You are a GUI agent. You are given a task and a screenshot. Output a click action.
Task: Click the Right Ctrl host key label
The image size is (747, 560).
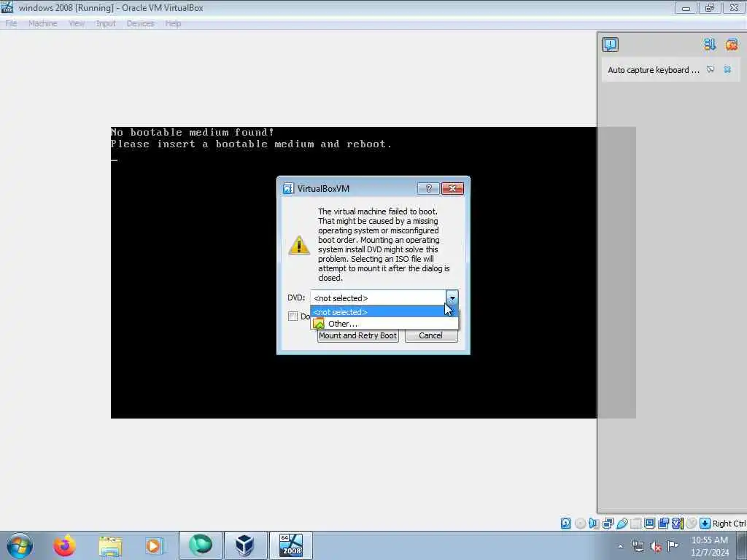click(729, 524)
